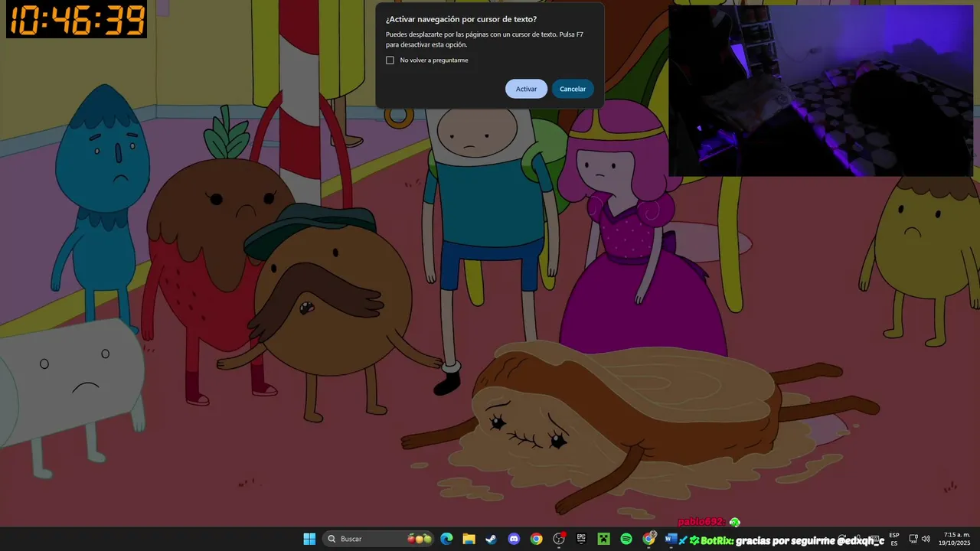Launch Epic Games from the taskbar
This screenshot has height=551, width=980.
tap(581, 539)
